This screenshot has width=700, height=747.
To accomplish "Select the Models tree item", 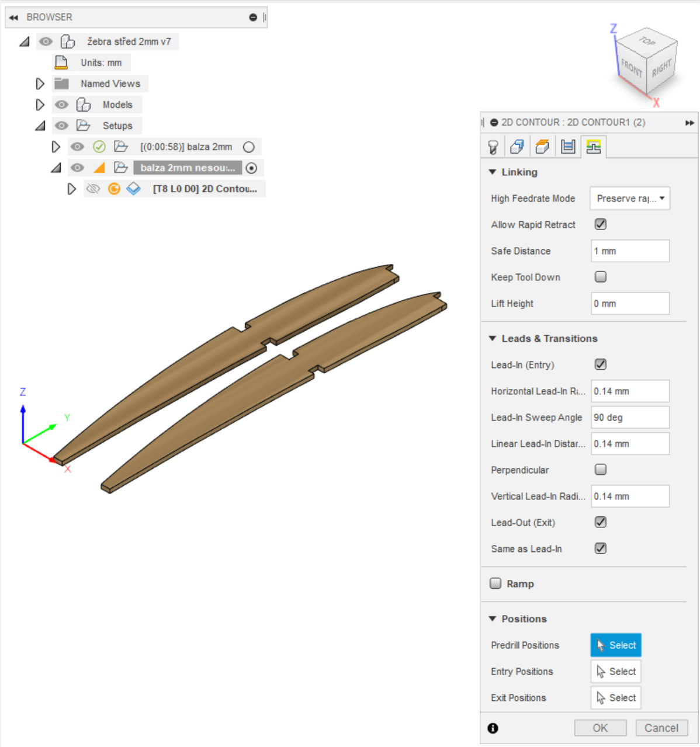I will 117,105.
